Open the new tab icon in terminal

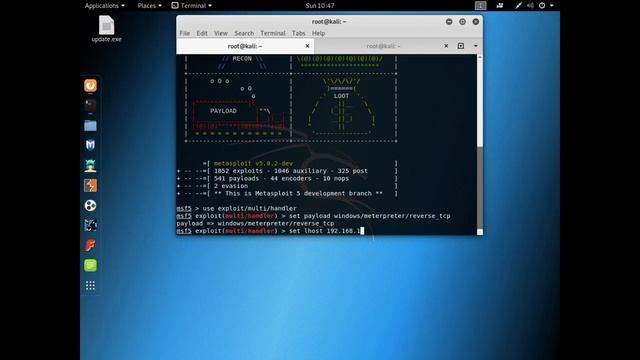tap(461, 46)
